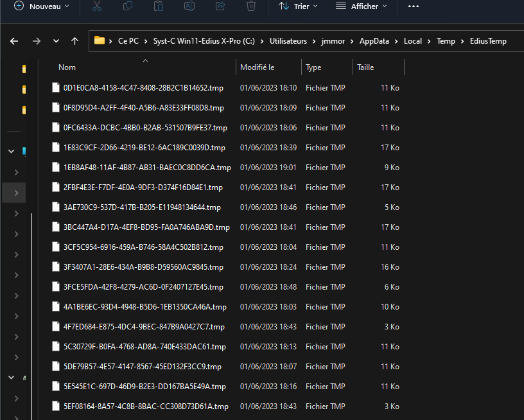Click the folder icon in address bar

click(x=100, y=40)
